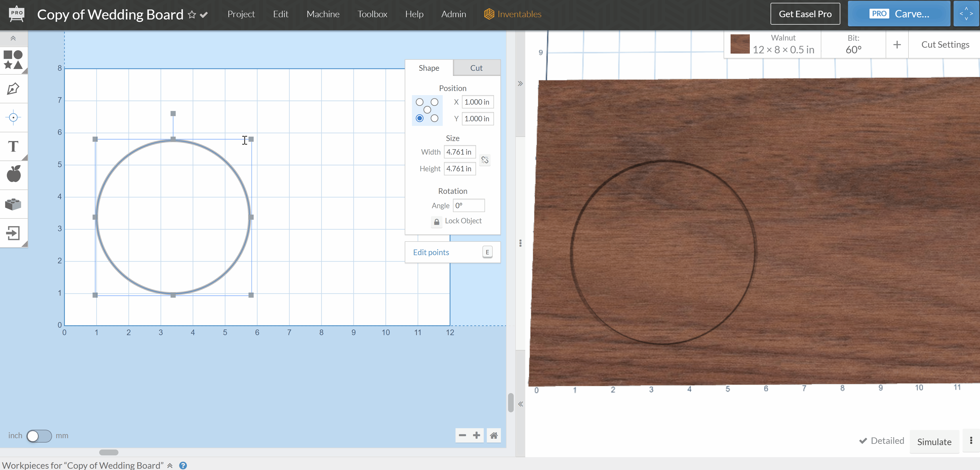Select the Pen drawing tool

click(x=13, y=89)
